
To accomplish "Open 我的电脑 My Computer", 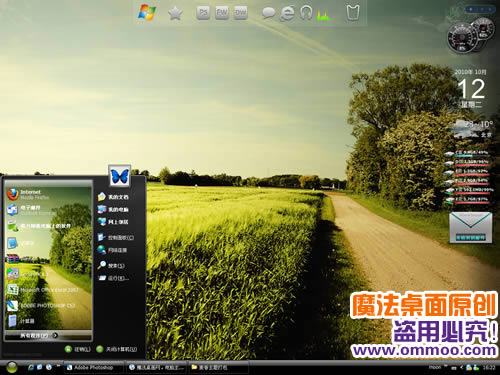I will (x=113, y=209).
